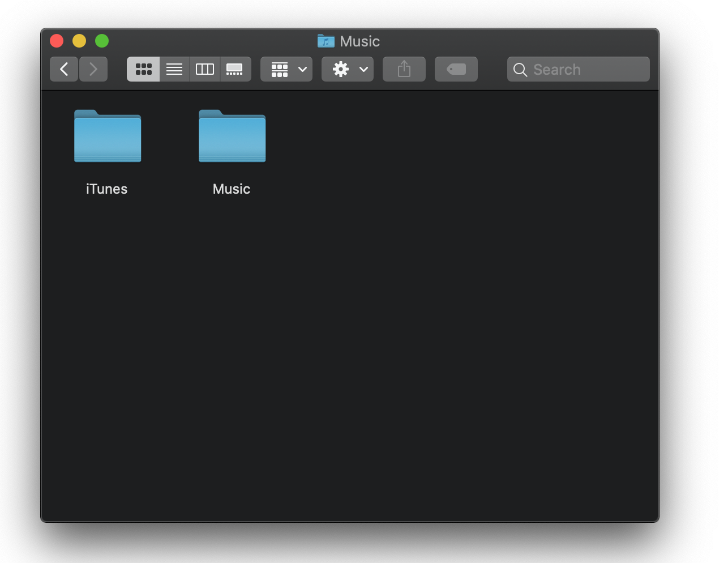Click the iTunes folder name label
The width and height of the screenshot is (728, 563).
tap(107, 189)
